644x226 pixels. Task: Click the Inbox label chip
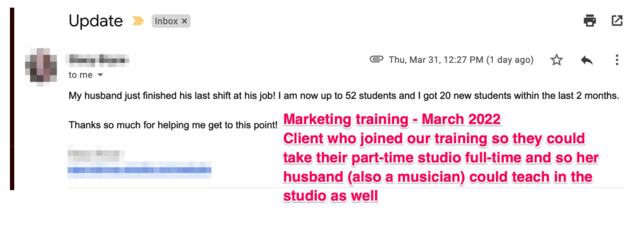pyautogui.click(x=166, y=21)
